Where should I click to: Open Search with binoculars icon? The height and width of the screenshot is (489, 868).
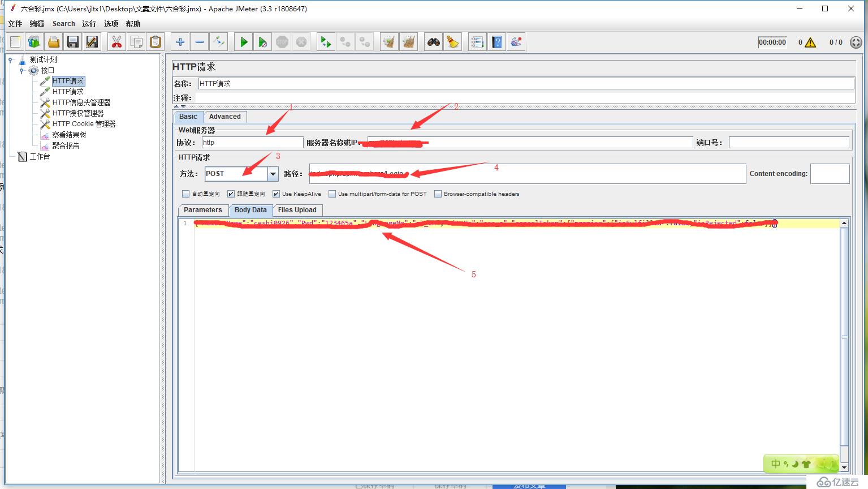pyautogui.click(x=434, y=42)
